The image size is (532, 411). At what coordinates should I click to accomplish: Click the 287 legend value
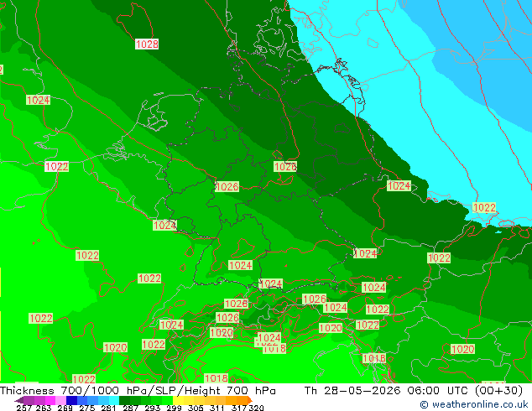(130, 408)
